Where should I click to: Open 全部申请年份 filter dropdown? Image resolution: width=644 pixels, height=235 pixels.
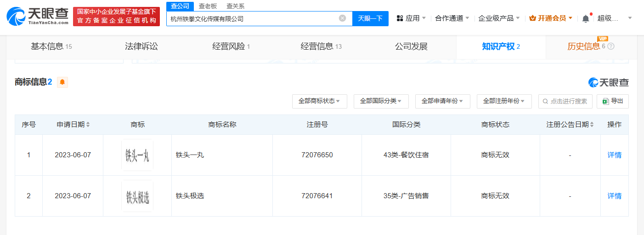pos(443,101)
